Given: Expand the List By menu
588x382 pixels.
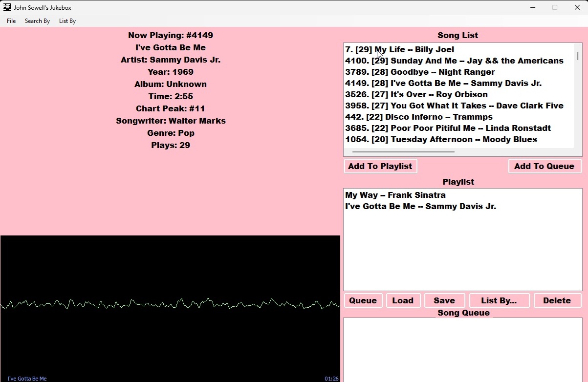Looking at the screenshot, I should pos(67,21).
